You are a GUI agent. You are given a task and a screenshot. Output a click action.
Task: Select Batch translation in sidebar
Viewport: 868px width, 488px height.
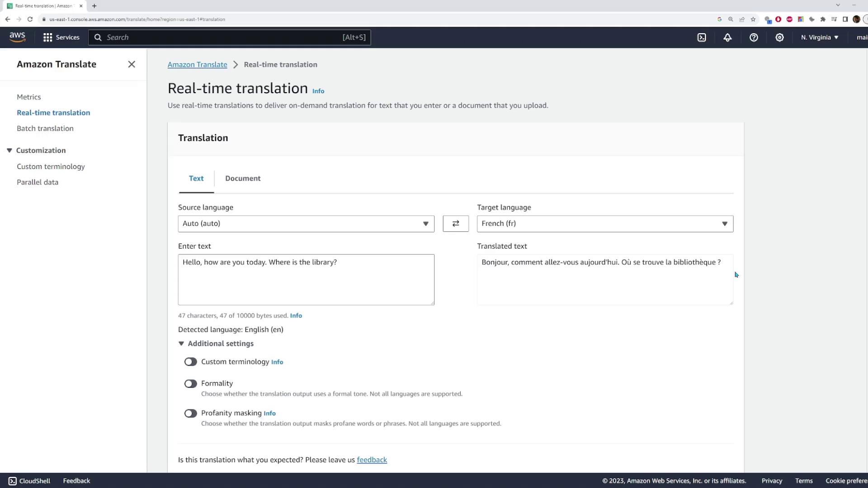[x=45, y=128]
